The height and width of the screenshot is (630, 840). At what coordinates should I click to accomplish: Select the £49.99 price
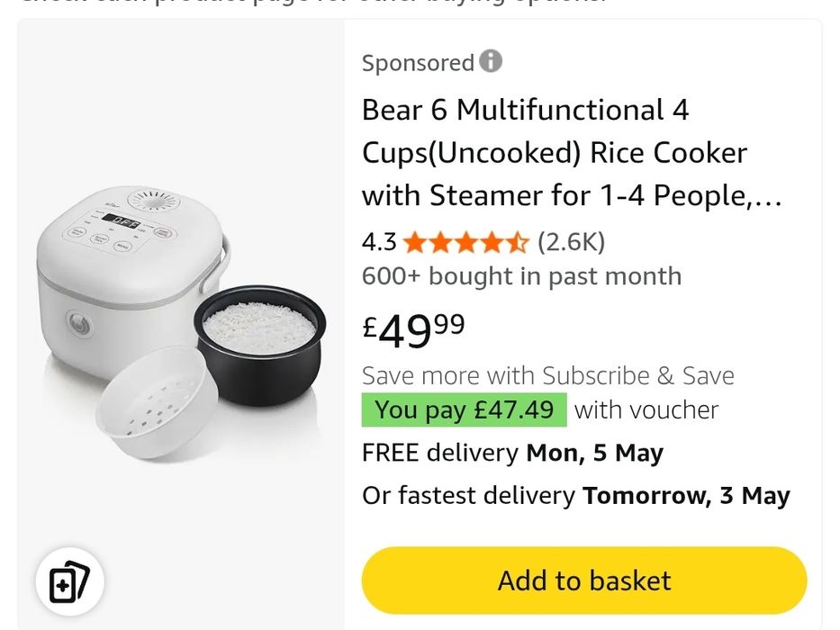[414, 329]
